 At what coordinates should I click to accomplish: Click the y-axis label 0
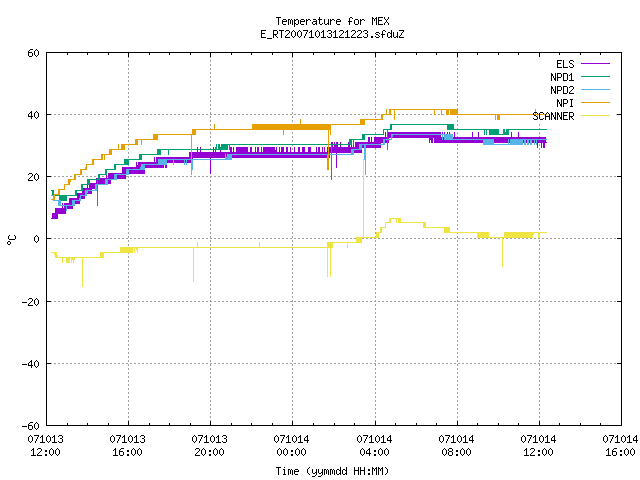[x=36, y=239]
